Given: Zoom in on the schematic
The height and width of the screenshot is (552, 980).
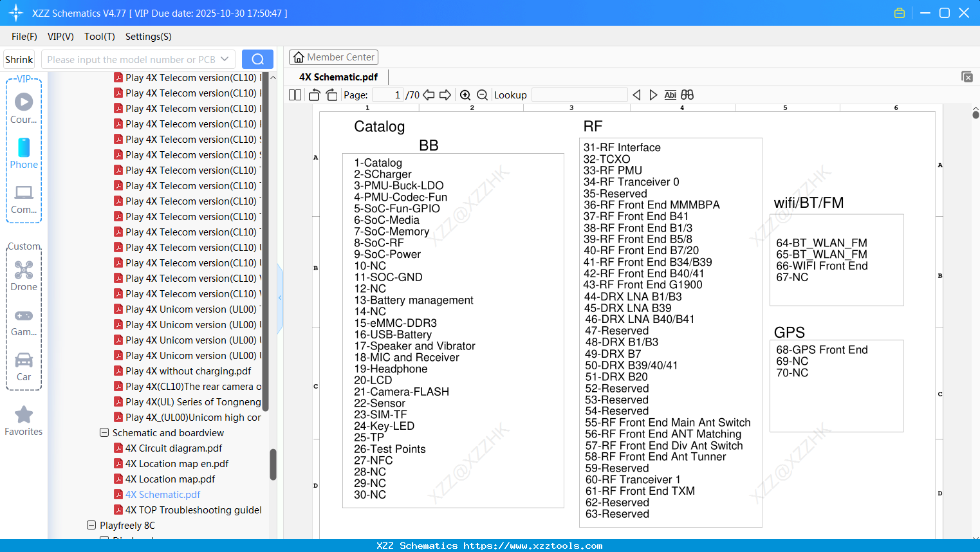Looking at the screenshot, I should (x=465, y=95).
